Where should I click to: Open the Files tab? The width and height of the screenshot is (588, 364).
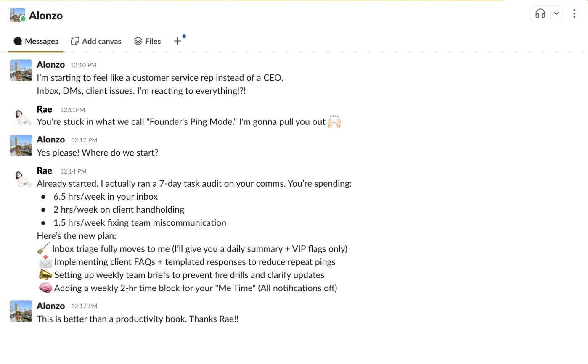[147, 41]
